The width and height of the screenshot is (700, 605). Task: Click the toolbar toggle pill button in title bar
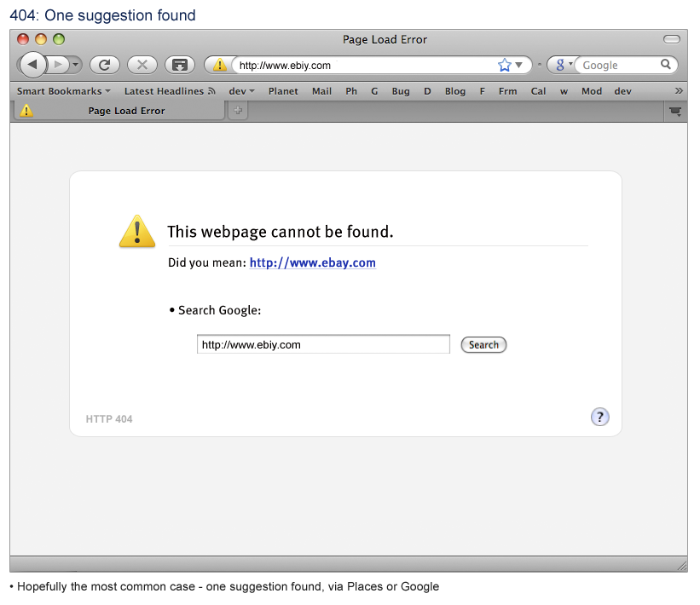[671, 39]
